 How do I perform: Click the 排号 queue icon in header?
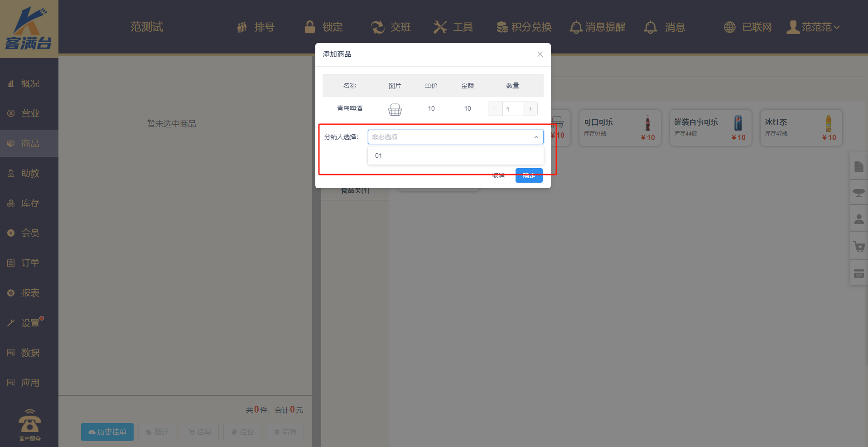point(242,27)
